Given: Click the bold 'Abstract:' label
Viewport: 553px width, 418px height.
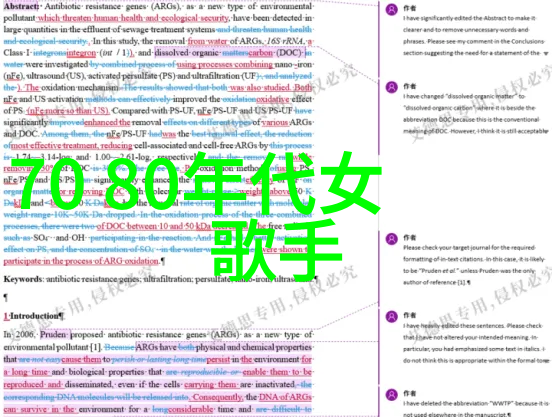Looking at the screenshot, I should 21,6.
